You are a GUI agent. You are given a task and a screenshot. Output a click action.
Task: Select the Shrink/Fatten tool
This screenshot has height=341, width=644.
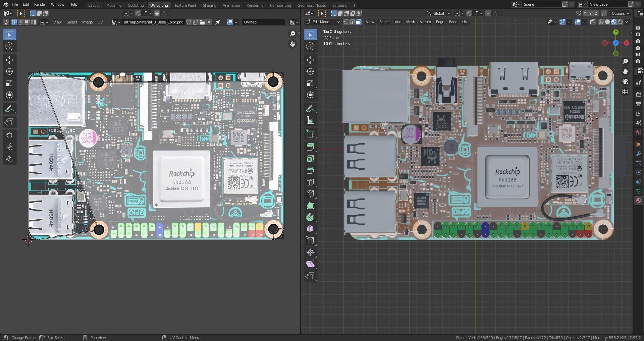[x=310, y=252]
